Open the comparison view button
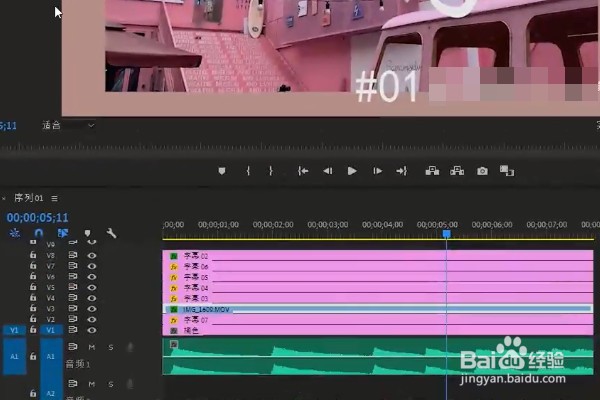The width and height of the screenshot is (600, 400). point(507,171)
